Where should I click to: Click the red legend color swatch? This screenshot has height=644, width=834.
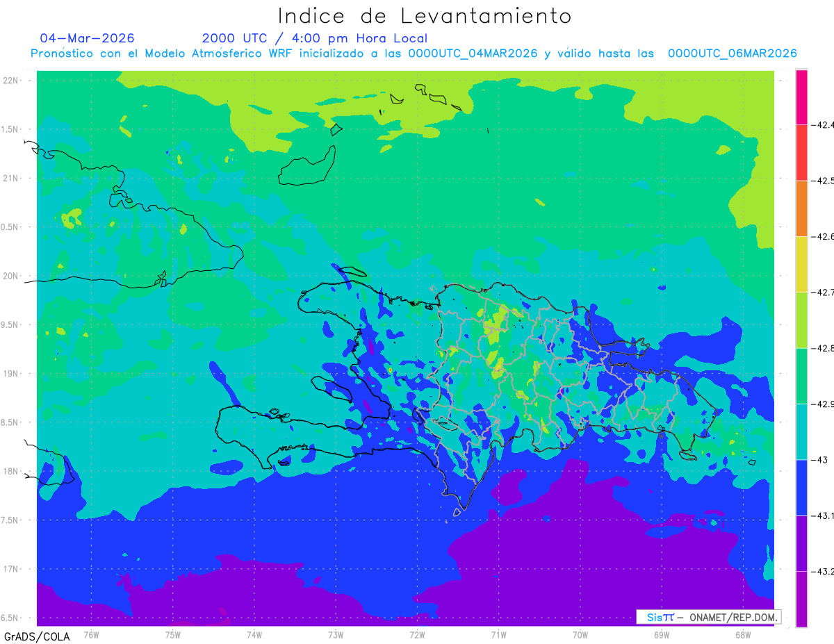click(801, 153)
